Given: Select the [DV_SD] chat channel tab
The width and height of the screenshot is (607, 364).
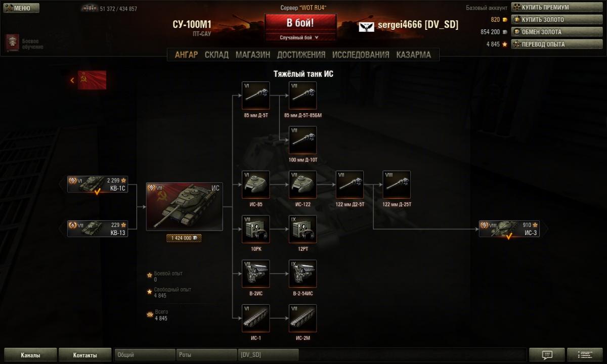Looking at the screenshot, I should tap(268, 355).
